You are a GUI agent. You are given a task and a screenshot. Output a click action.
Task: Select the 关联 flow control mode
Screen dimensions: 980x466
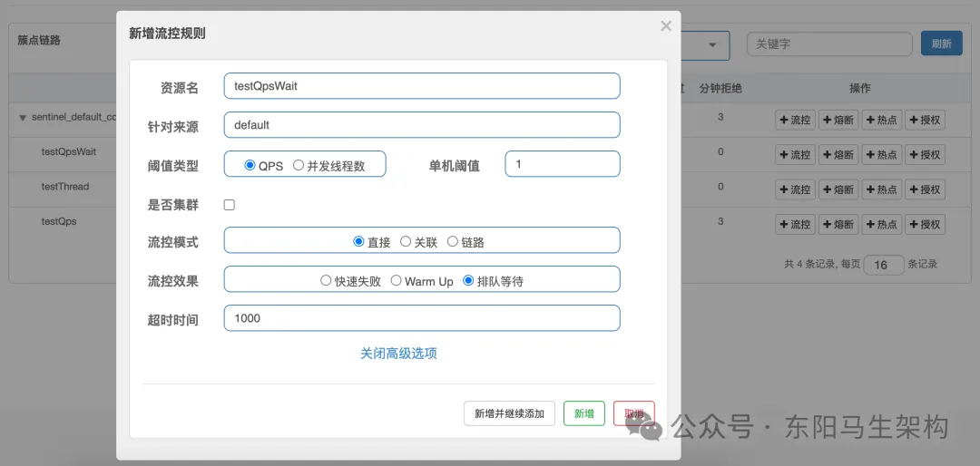click(406, 242)
